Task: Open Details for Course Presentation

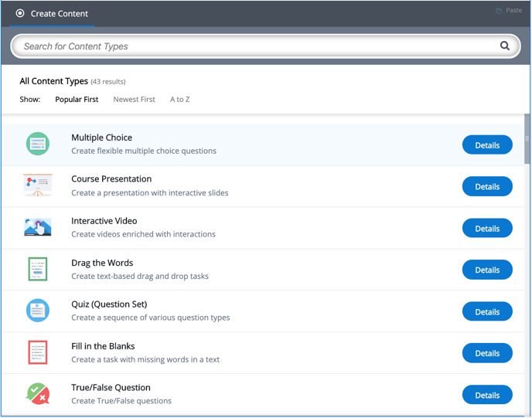Action: 487,187
